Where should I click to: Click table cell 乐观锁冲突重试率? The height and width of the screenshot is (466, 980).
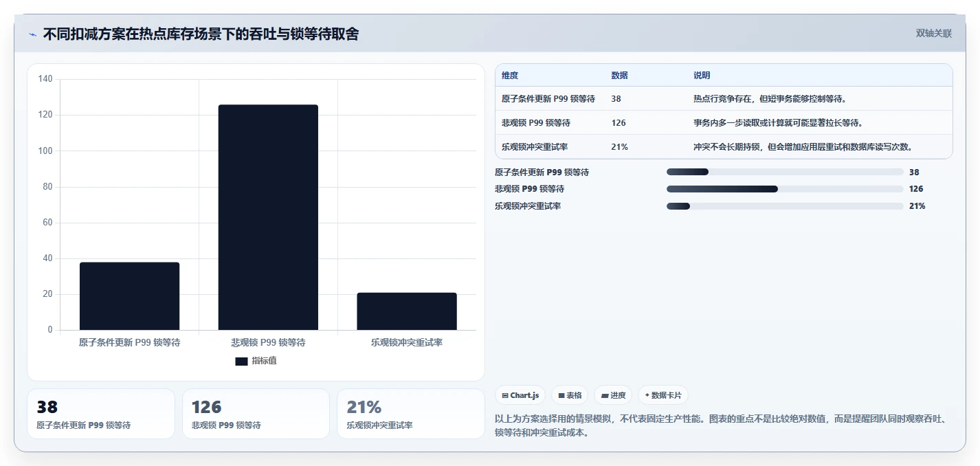(x=535, y=147)
